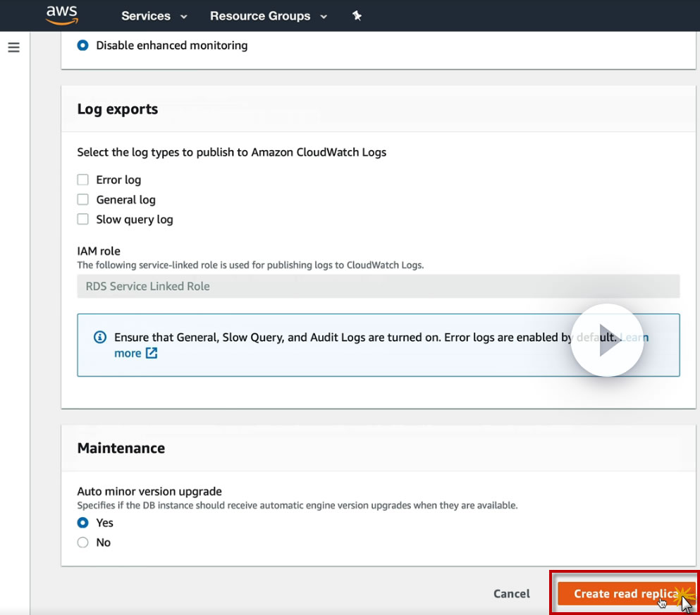Image resolution: width=700 pixels, height=615 pixels.
Task: Click the Resource Groups chevron arrow
Action: pyautogui.click(x=324, y=16)
